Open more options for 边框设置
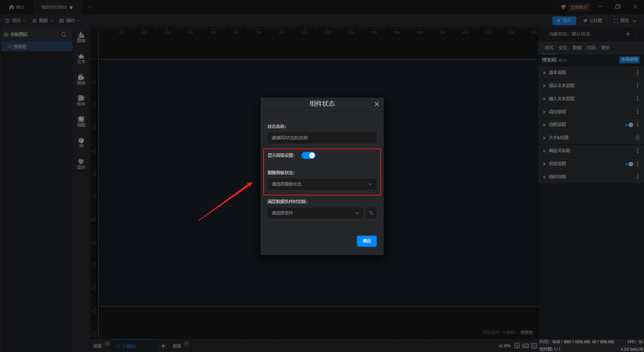This screenshot has width=644, height=352. (x=638, y=125)
